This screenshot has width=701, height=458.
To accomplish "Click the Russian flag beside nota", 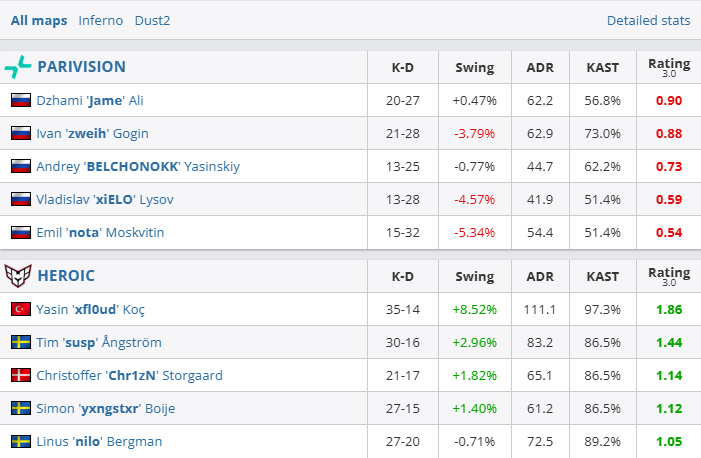I will 20,232.
